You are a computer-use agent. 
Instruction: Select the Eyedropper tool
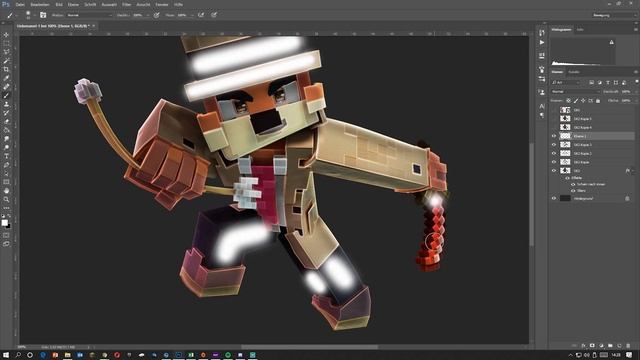6,78
